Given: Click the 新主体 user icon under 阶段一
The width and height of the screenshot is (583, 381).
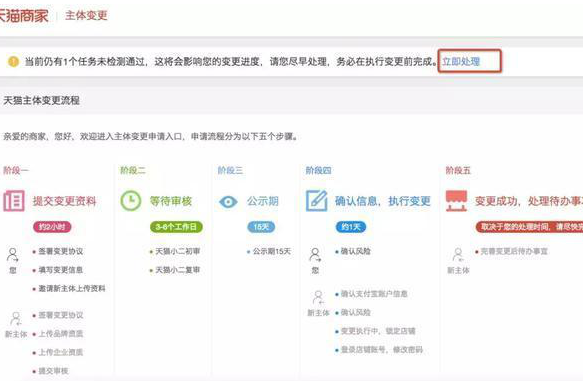Looking at the screenshot, I should pyautogui.click(x=16, y=319).
